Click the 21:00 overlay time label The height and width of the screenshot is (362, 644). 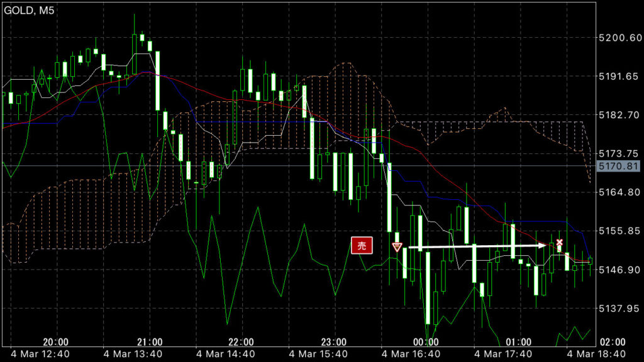tap(149, 343)
